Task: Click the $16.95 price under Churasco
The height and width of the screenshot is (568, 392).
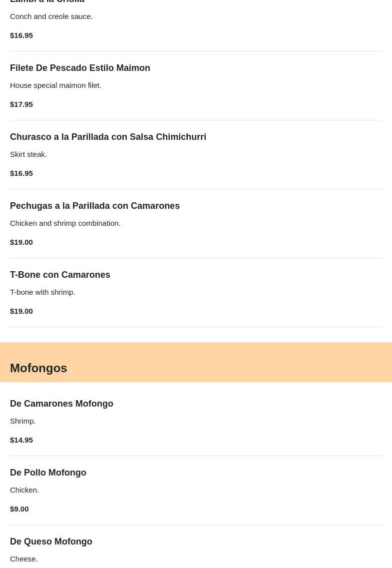Action: tap(21, 173)
